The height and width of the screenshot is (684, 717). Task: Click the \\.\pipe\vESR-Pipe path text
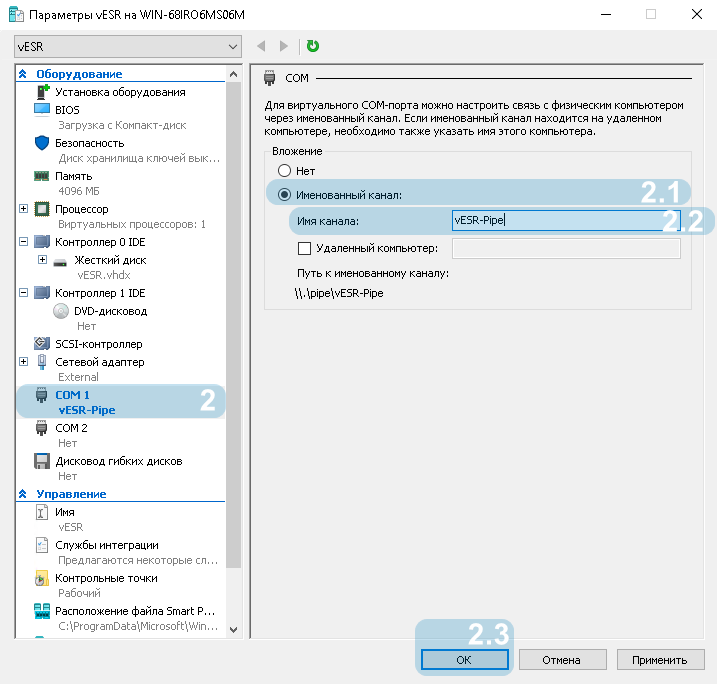[x=339, y=293]
